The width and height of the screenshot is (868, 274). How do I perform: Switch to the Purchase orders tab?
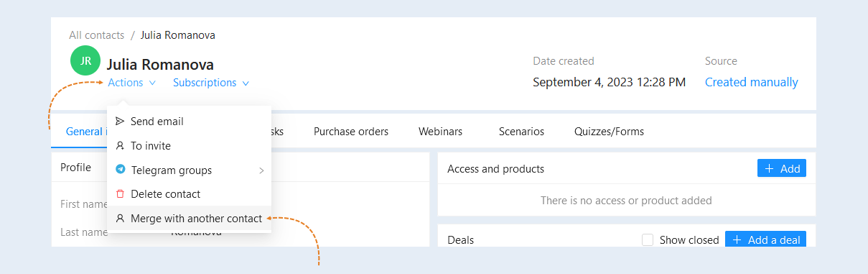tap(351, 132)
